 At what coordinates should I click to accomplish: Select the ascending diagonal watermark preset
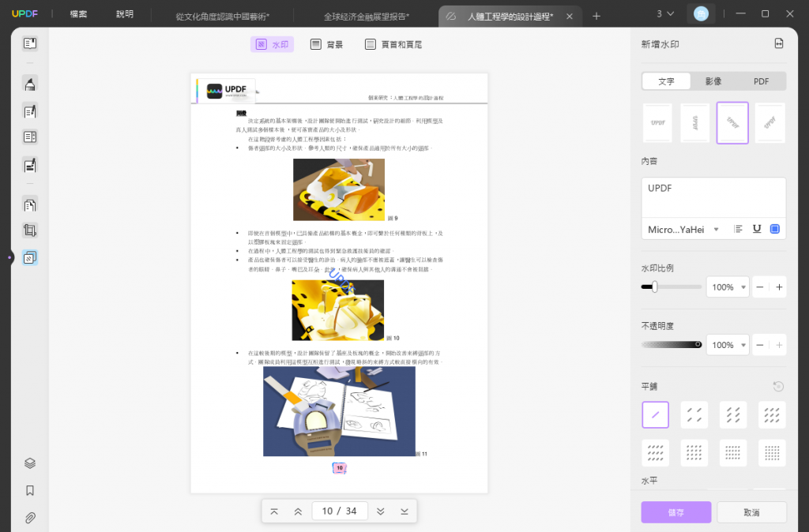click(x=770, y=122)
